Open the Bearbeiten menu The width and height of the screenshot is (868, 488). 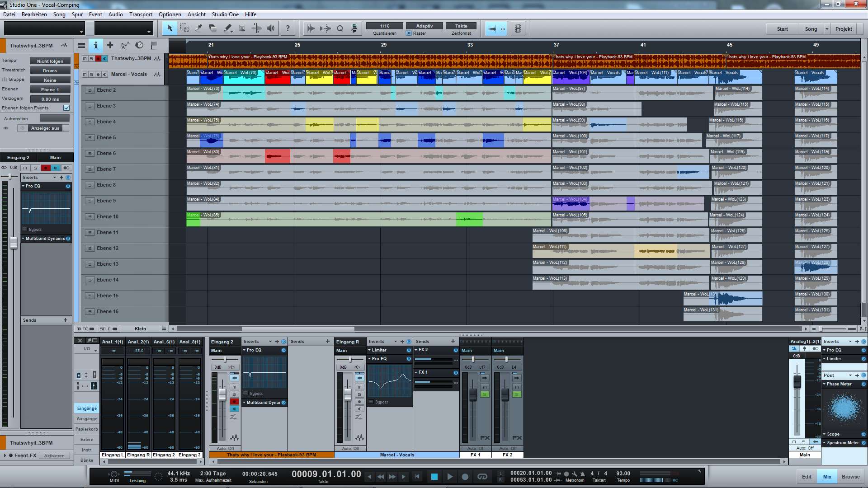pos(34,14)
